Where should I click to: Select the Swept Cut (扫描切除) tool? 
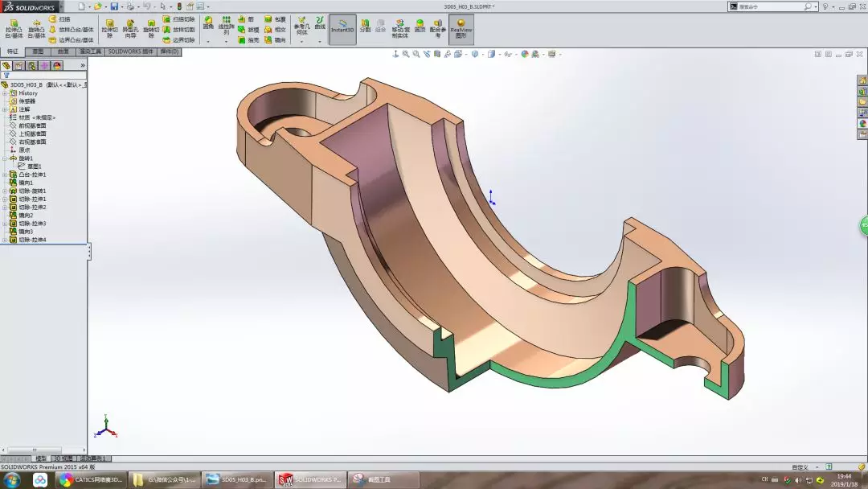click(x=178, y=19)
